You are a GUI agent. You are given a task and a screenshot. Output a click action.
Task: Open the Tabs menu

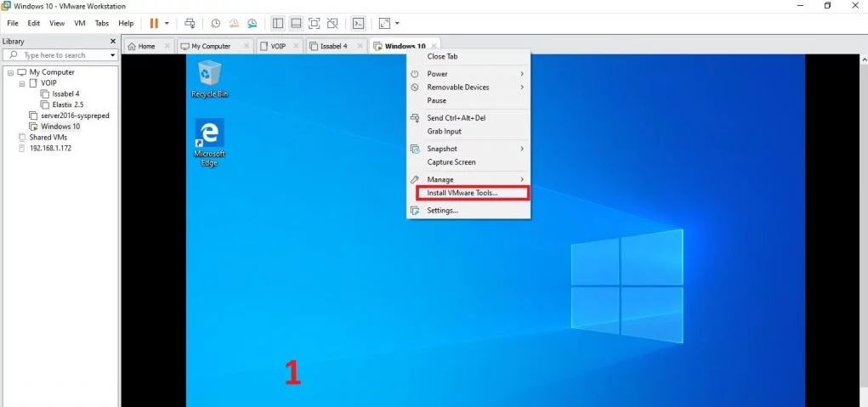pos(102,23)
